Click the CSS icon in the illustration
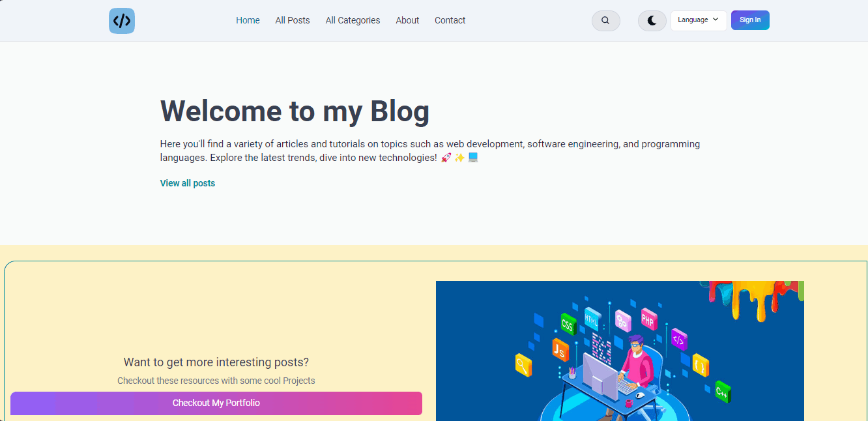Screen dimensions: 868x421 click(x=567, y=325)
